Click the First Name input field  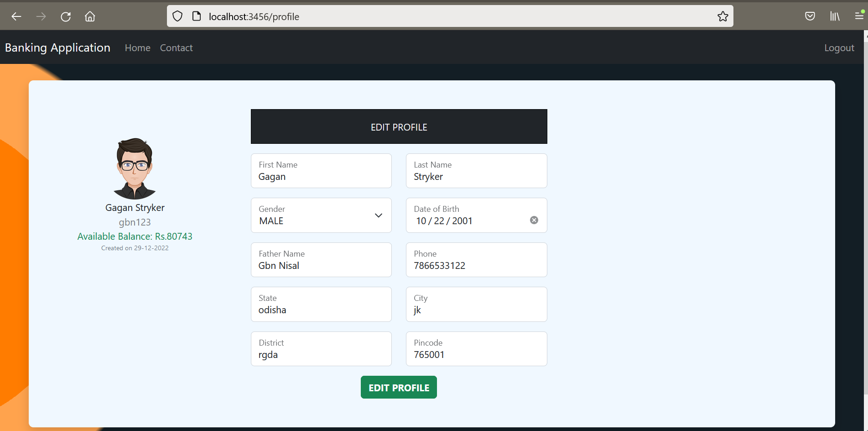tap(321, 177)
